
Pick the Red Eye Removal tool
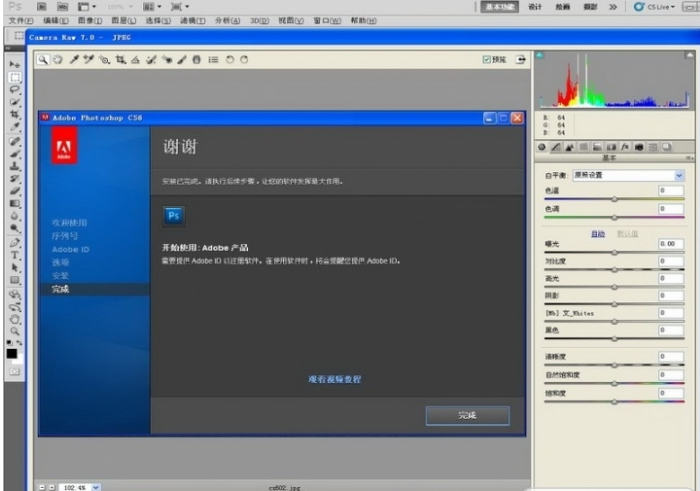click(167, 59)
